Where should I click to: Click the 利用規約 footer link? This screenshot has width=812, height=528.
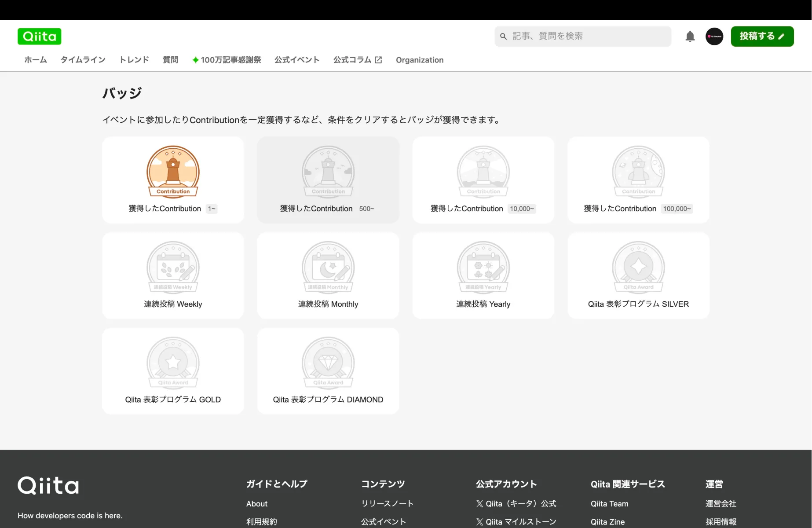click(261, 522)
